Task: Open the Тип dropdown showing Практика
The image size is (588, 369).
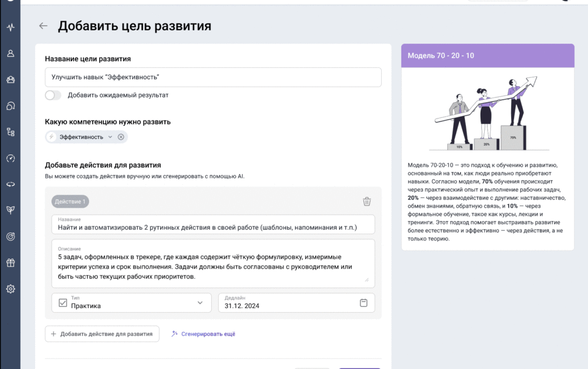Action: (x=131, y=302)
